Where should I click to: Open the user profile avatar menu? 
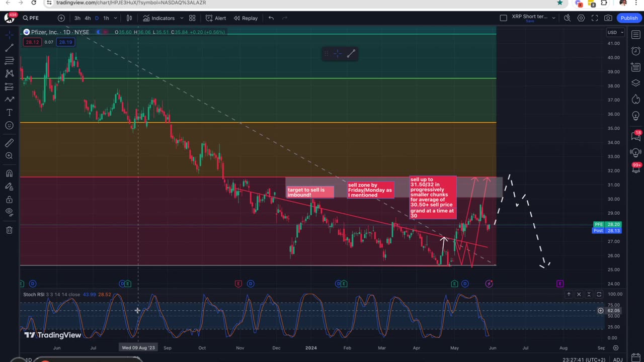[10, 18]
